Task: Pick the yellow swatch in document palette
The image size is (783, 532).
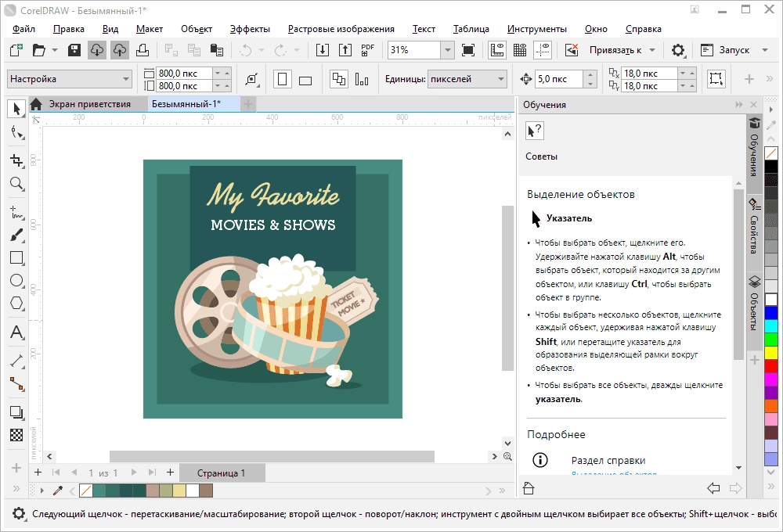Action: (179, 491)
